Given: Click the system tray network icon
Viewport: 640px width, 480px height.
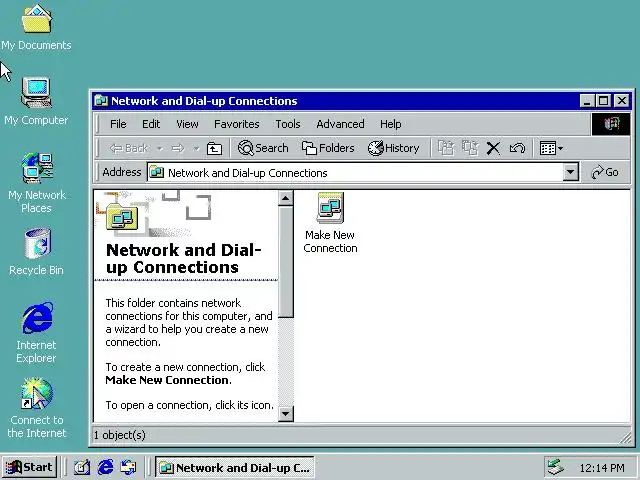Looking at the screenshot, I should 556,468.
